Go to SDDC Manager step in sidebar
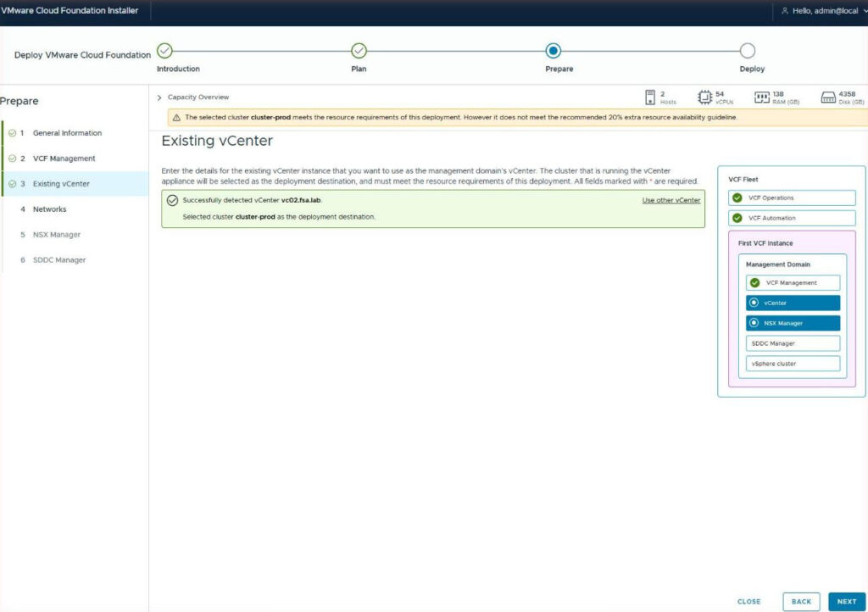Viewport: 868px width, 612px height. click(x=75, y=260)
